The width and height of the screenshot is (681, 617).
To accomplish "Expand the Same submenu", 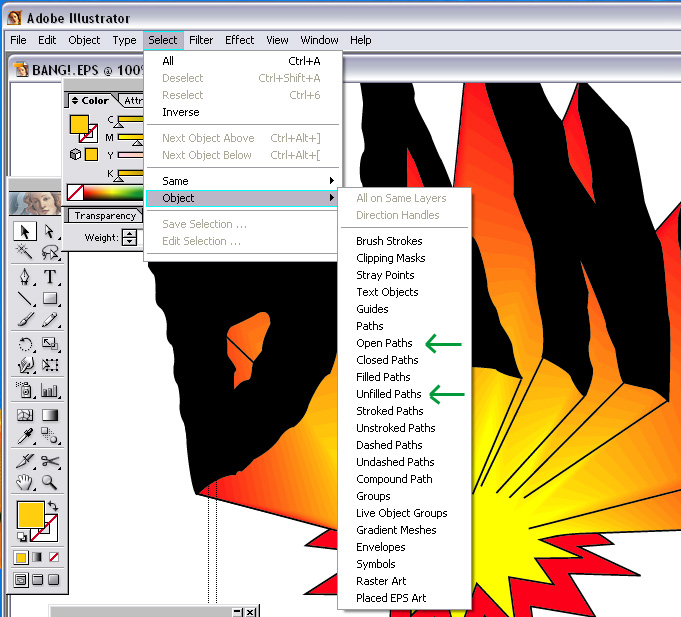I will 242,181.
